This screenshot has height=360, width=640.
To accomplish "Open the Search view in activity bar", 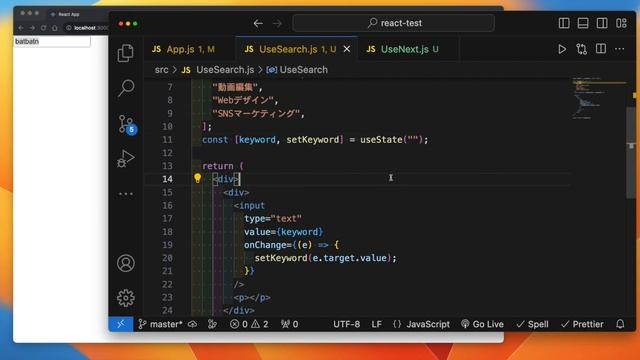I will (x=126, y=88).
